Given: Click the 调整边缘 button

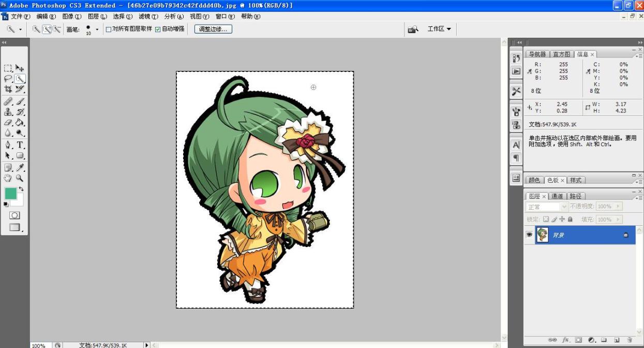Looking at the screenshot, I should click(214, 30).
